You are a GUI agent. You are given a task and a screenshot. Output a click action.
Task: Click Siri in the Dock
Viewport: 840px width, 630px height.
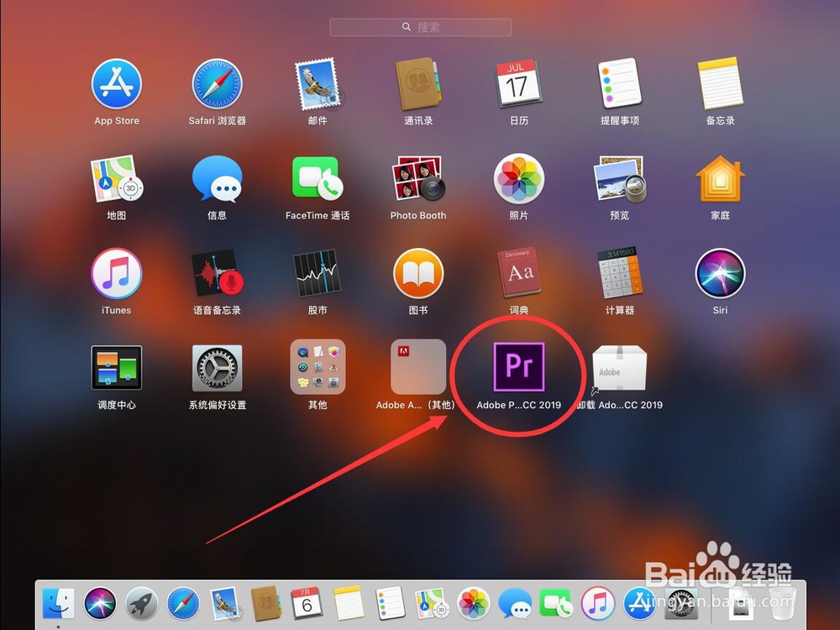[100, 603]
